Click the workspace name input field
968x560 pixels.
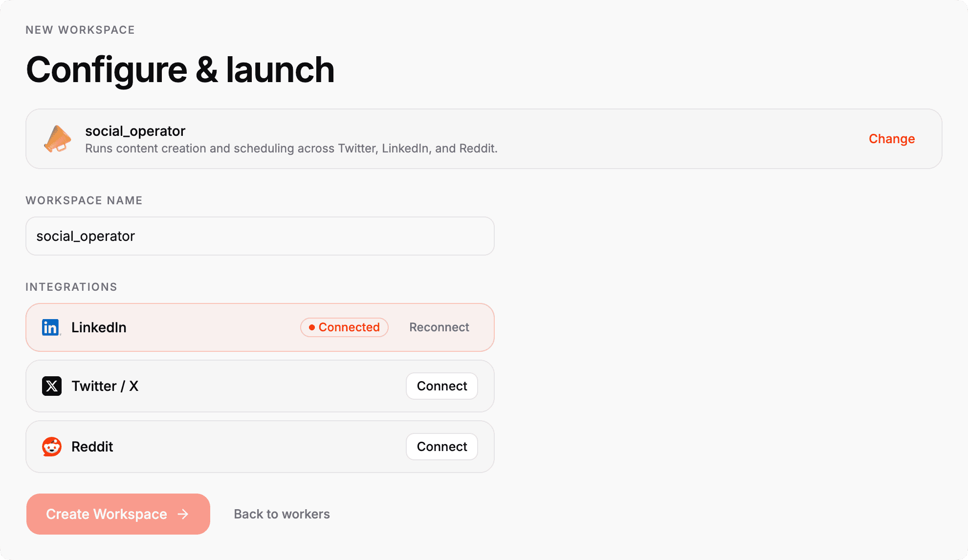[x=259, y=236]
